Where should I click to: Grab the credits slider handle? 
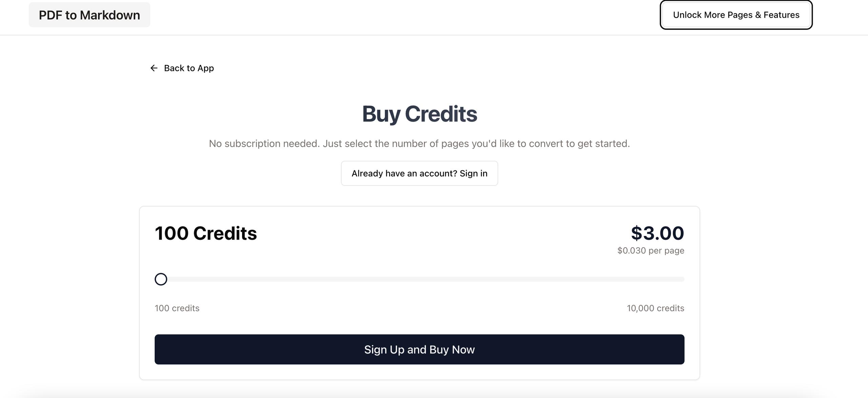coord(161,279)
